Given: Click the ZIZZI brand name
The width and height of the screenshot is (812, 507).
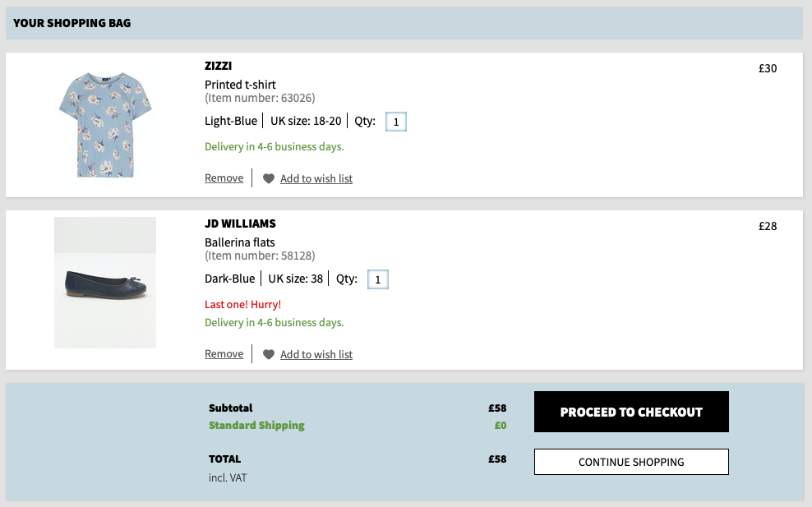Looking at the screenshot, I should coord(218,66).
